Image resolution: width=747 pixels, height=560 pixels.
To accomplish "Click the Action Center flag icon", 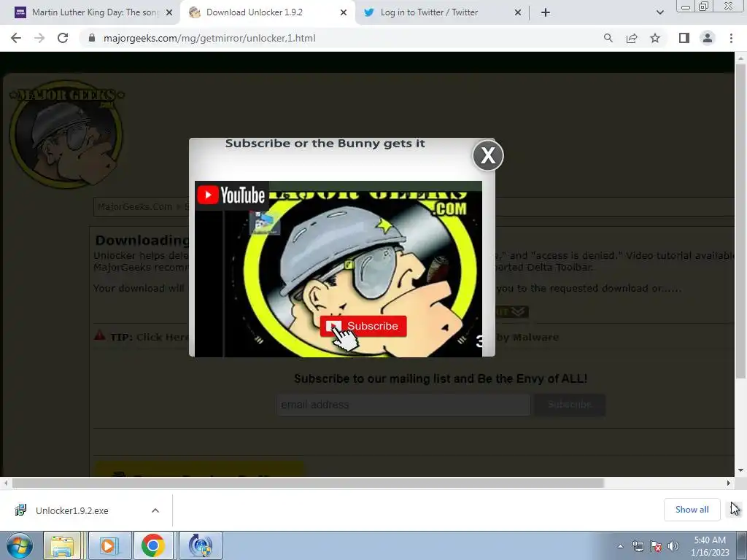I will (x=656, y=546).
